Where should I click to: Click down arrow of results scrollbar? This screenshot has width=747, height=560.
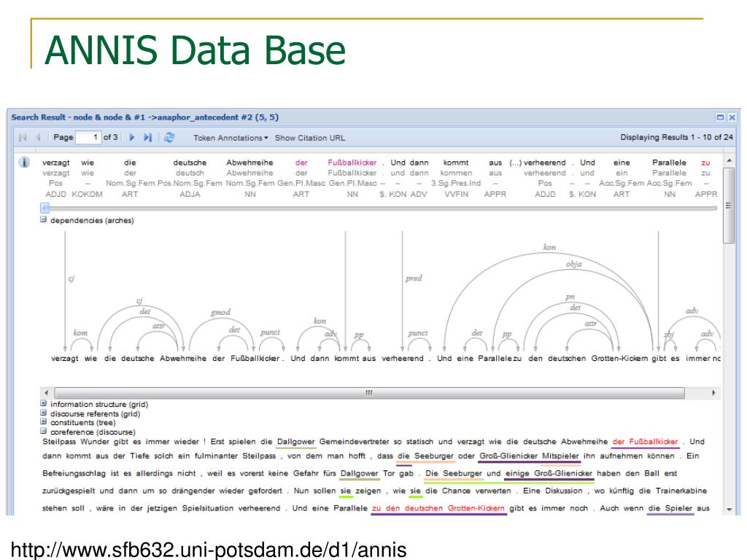[x=729, y=509]
